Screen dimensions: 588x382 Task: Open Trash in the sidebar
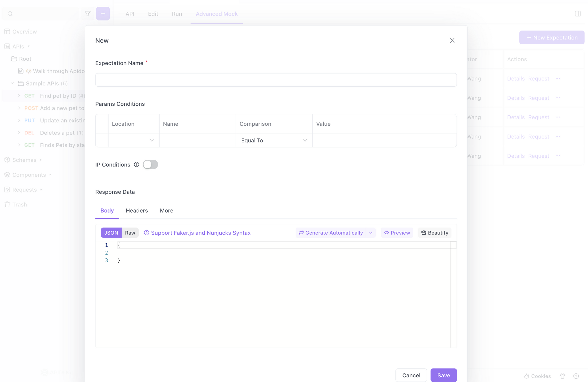19,204
